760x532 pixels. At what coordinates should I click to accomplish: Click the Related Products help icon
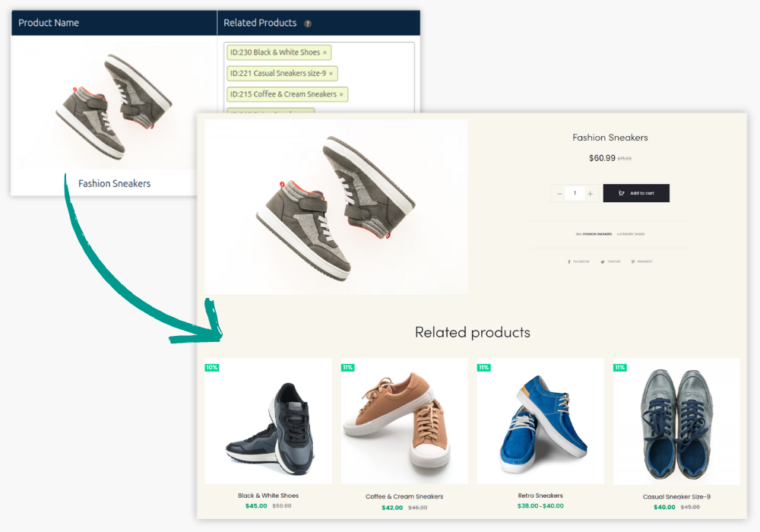[x=308, y=24]
